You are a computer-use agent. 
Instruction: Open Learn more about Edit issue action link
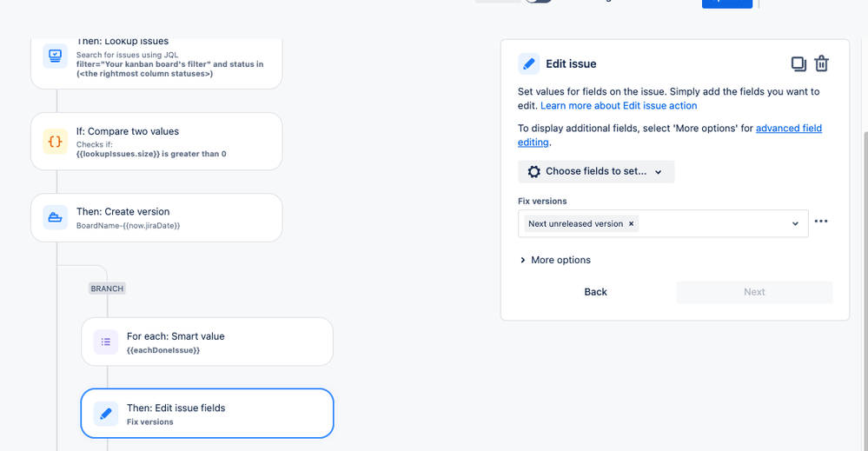coord(619,106)
